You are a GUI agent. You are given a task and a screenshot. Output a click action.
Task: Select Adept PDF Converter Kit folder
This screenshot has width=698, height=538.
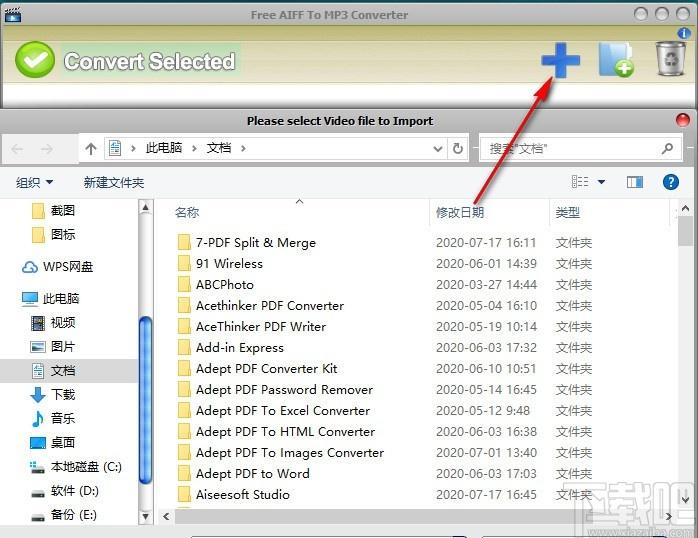(x=267, y=368)
